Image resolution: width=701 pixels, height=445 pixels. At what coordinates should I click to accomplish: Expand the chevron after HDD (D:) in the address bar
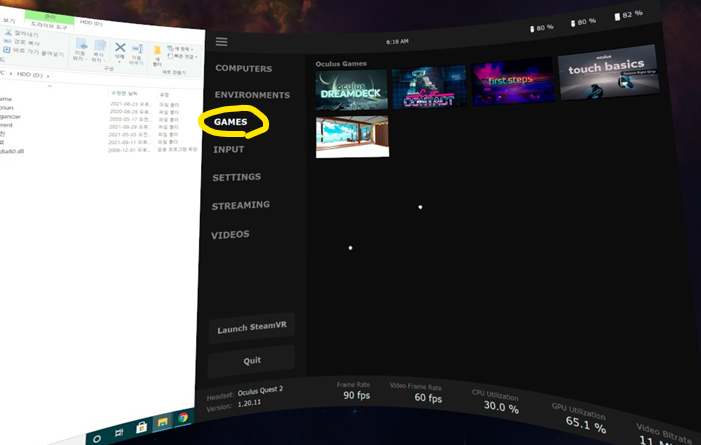pos(48,76)
